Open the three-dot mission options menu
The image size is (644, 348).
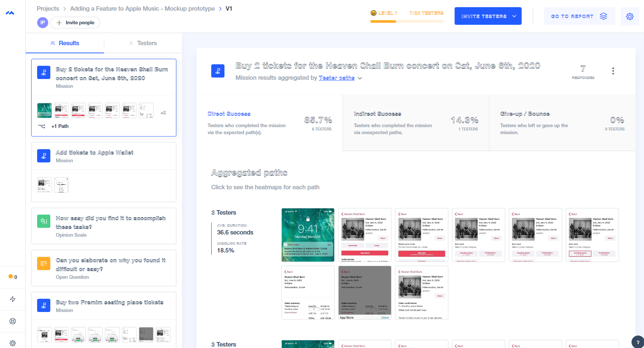pyautogui.click(x=613, y=71)
